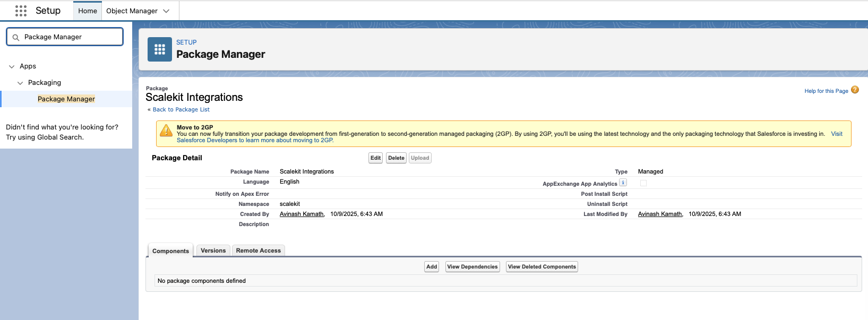Click the Apps tree label
Viewport: 868px width, 320px height.
[28, 66]
